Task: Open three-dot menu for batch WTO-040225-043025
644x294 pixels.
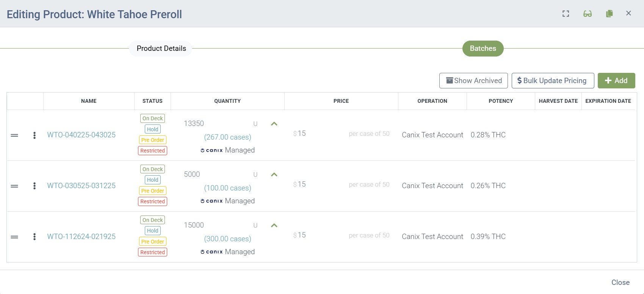Action: coord(34,135)
